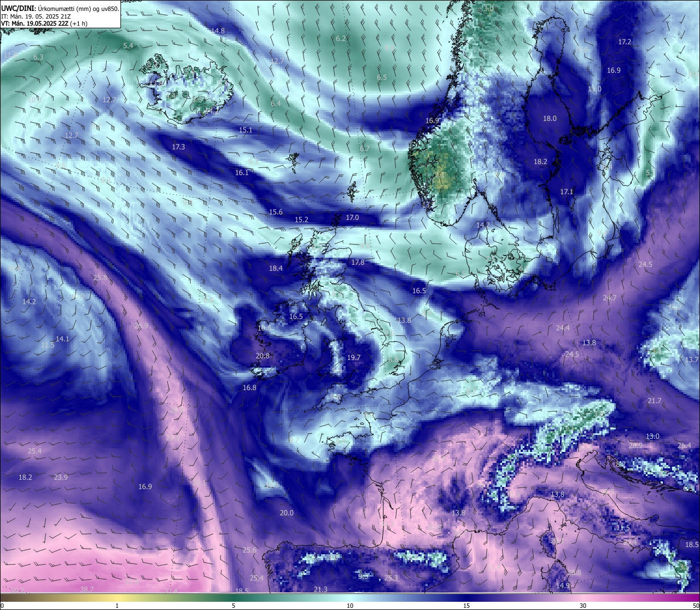Click the 14.8 value north of Iceland
Screen dimensions: 700x610
[x=218, y=31]
